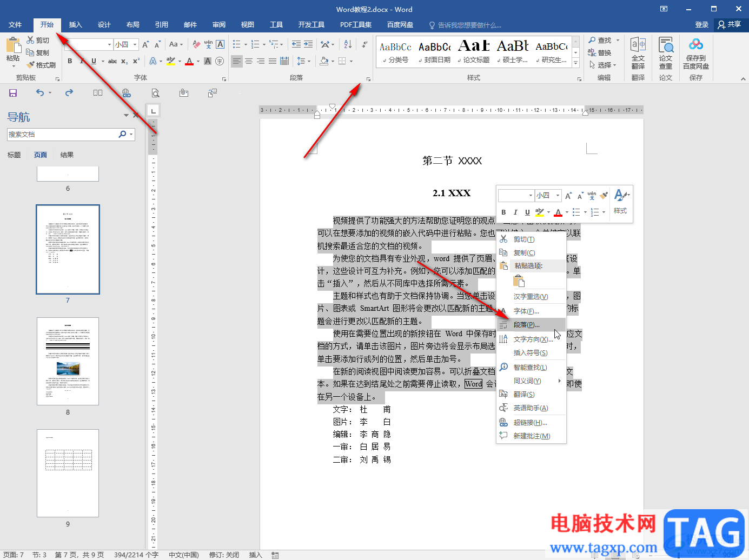Switch navigation pane to 结果 (Results)

pos(67,155)
